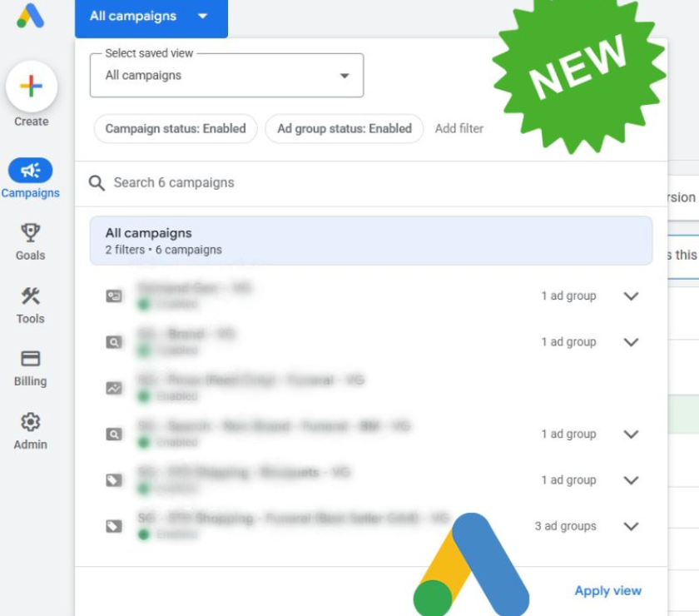The height and width of the screenshot is (616, 699).
Task: Expand the 3 ad groups chevron
Action: [x=631, y=526]
